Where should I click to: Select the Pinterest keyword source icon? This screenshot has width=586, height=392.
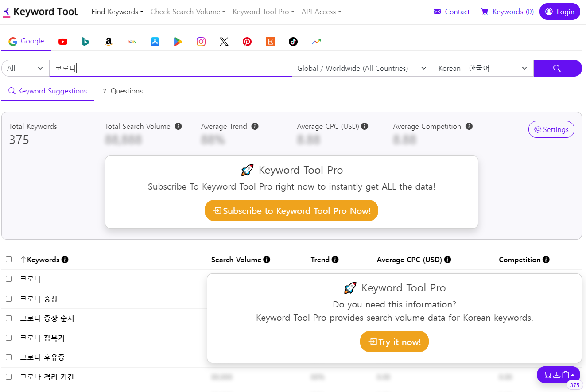tap(247, 42)
